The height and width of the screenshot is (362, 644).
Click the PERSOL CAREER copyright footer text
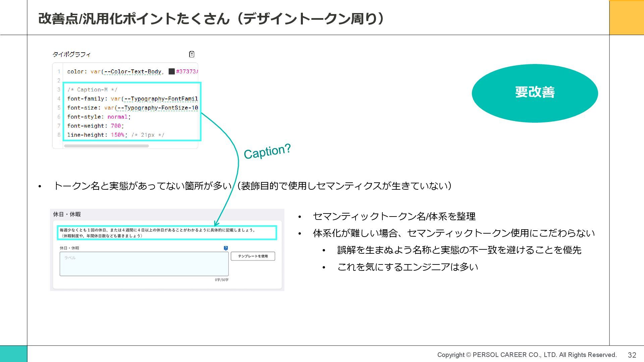point(527,355)
